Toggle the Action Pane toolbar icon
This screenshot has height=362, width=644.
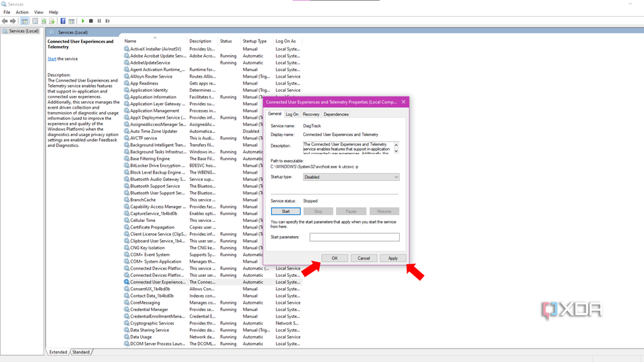click(x=72, y=21)
